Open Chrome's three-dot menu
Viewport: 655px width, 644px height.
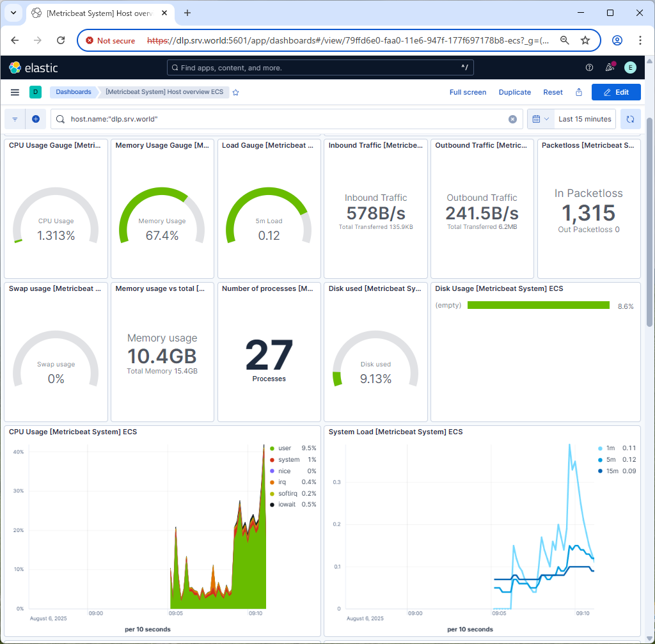pos(640,40)
